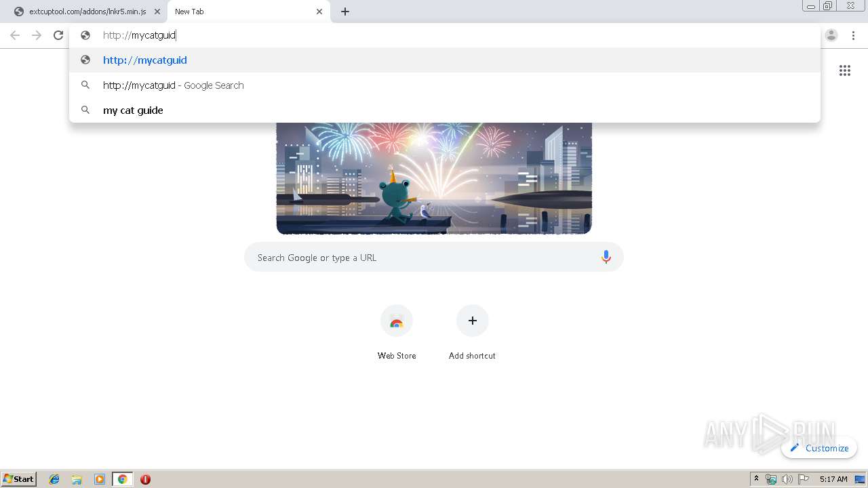Open the Customize page button
This screenshot has width=868, height=488.
click(819, 448)
